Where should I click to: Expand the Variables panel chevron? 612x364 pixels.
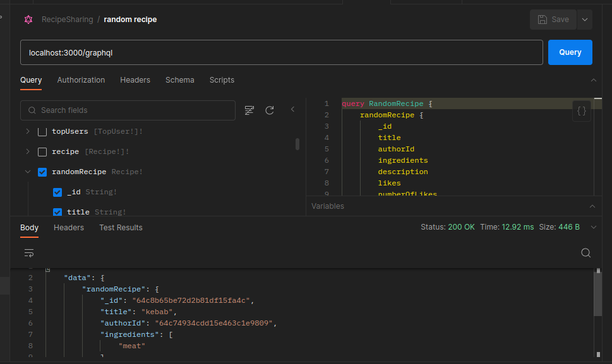(x=592, y=206)
